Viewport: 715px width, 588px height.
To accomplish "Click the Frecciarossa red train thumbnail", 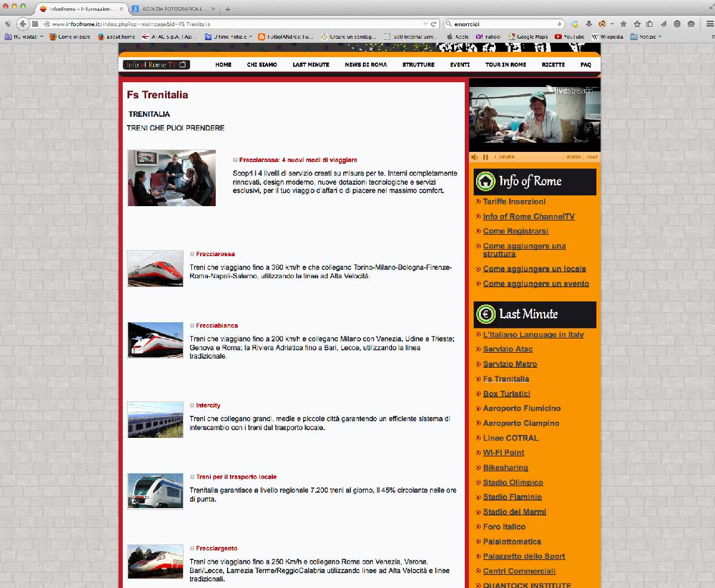I will [x=156, y=269].
